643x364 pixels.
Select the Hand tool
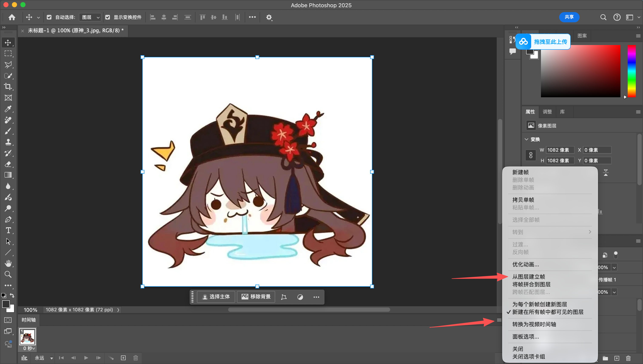tap(8, 263)
